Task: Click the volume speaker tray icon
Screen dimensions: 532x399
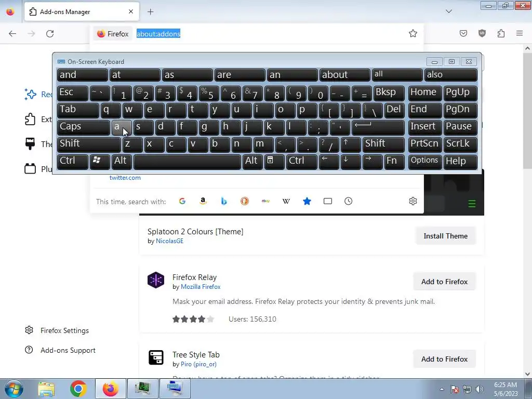Action: click(479, 389)
